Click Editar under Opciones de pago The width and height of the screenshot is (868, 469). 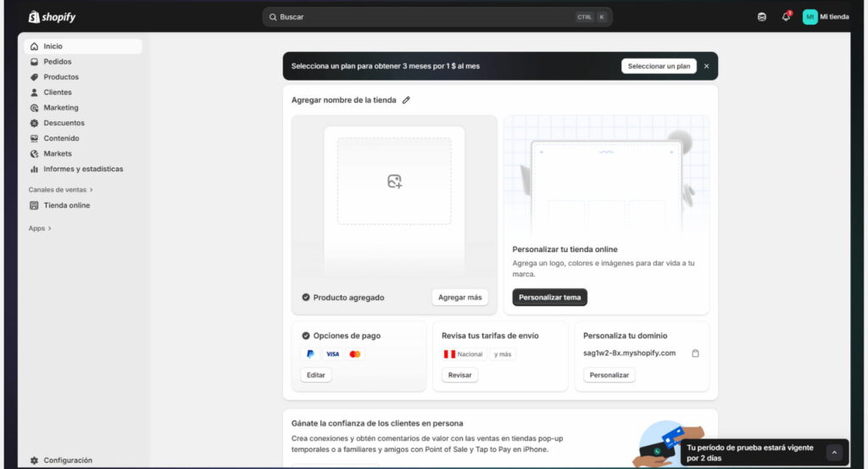pos(315,375)
